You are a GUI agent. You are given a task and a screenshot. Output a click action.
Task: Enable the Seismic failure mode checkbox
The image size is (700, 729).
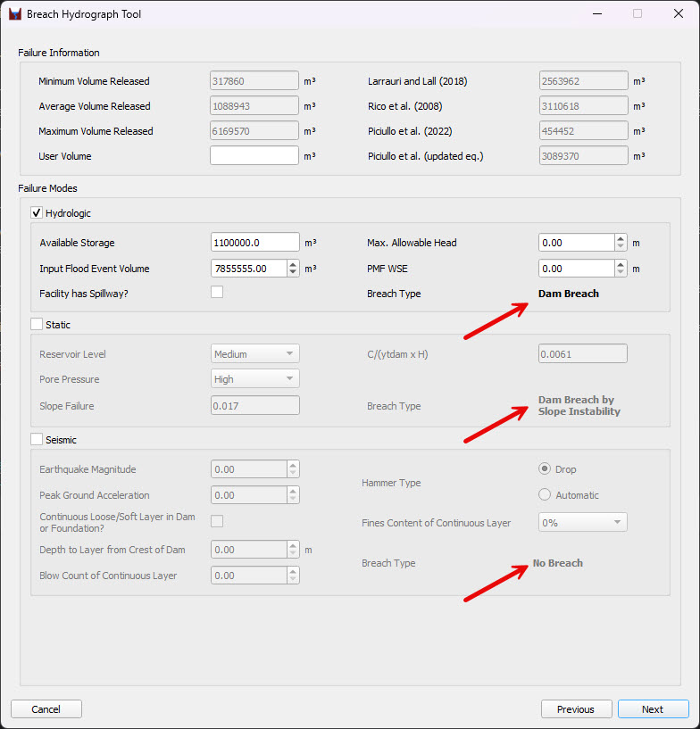click(x=37, y=439)
